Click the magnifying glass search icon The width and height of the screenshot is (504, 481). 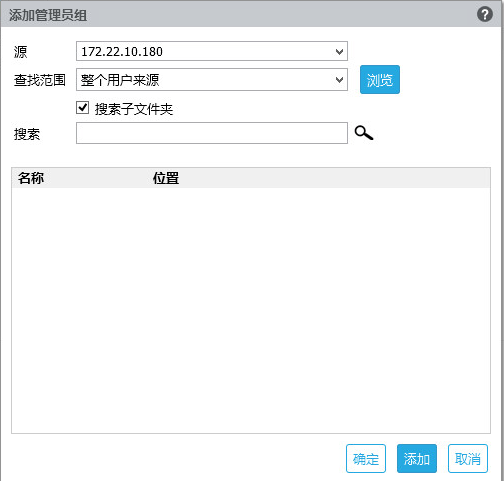pos(364,133)
